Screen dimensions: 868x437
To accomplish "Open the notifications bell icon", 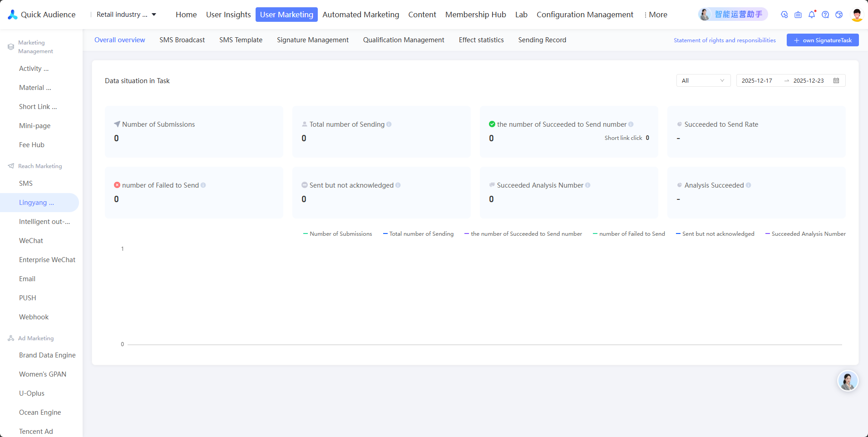I will click(x=812, y=15).
